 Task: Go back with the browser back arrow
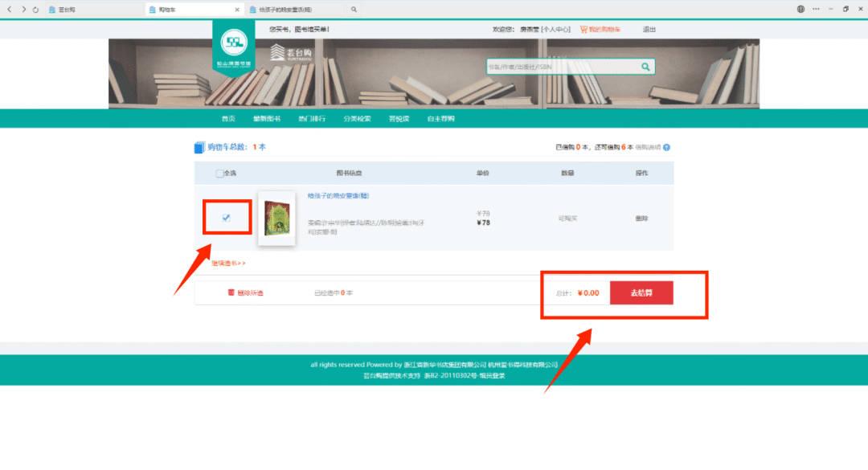pos(9,10)
